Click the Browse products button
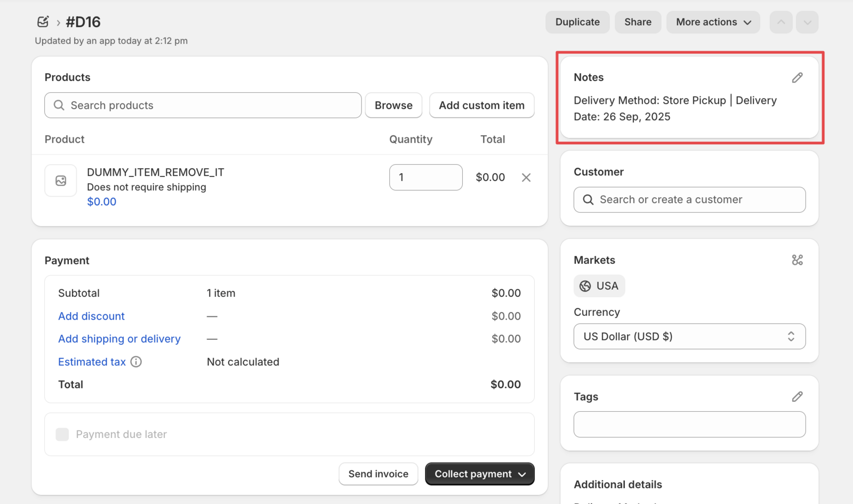Viewport: 853px width, 504px height. 393,105
